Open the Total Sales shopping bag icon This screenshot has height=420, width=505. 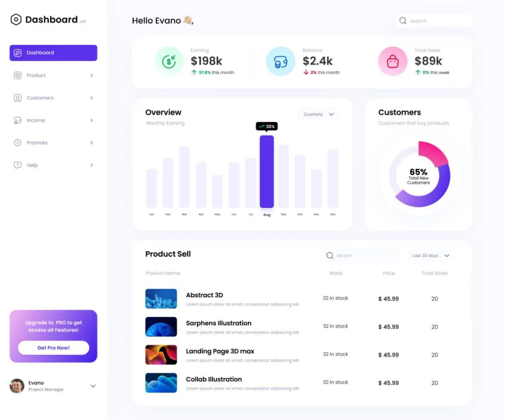pyautogui.click(x=393, y=61)
